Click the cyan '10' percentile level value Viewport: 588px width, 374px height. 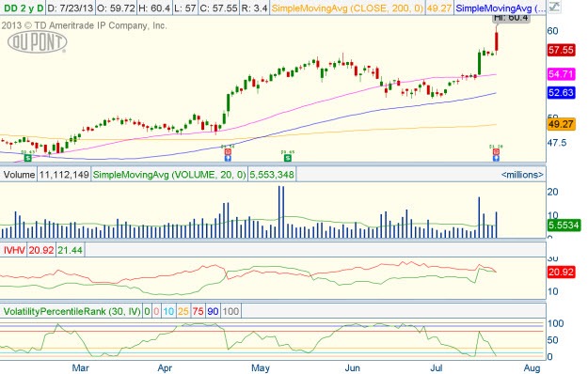(x=168, y=311)
